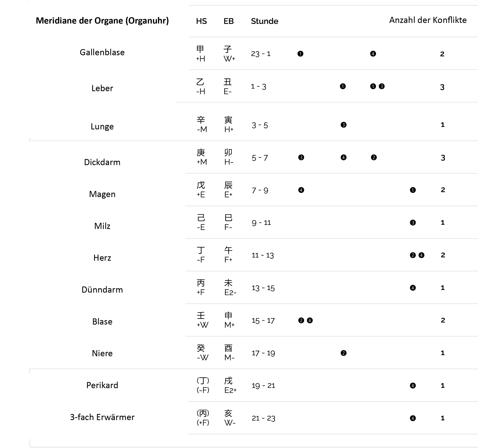Click the circled 3 marker in Lunge row

pos(344,125)
